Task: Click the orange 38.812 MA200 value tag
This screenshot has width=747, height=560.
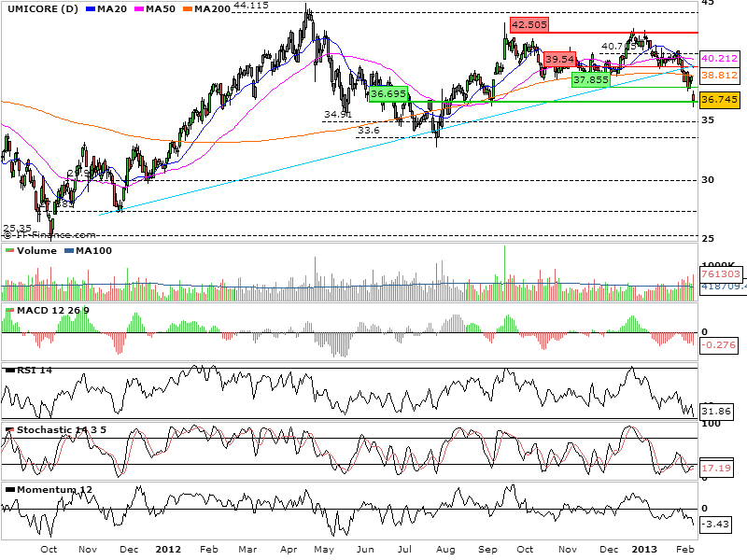Action: (719, 76)
